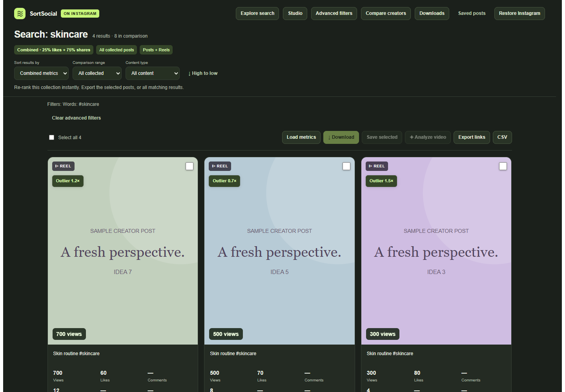The height and width of the screenshot is (392, 565).
Task: Click Analyze video button
Action: tap(428, 137)
